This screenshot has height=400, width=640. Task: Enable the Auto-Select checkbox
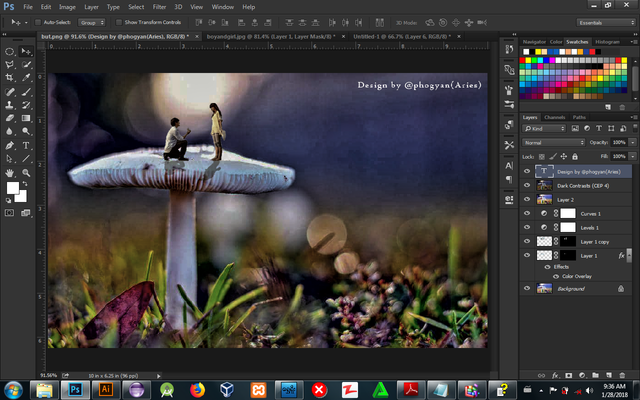[38, 20]
